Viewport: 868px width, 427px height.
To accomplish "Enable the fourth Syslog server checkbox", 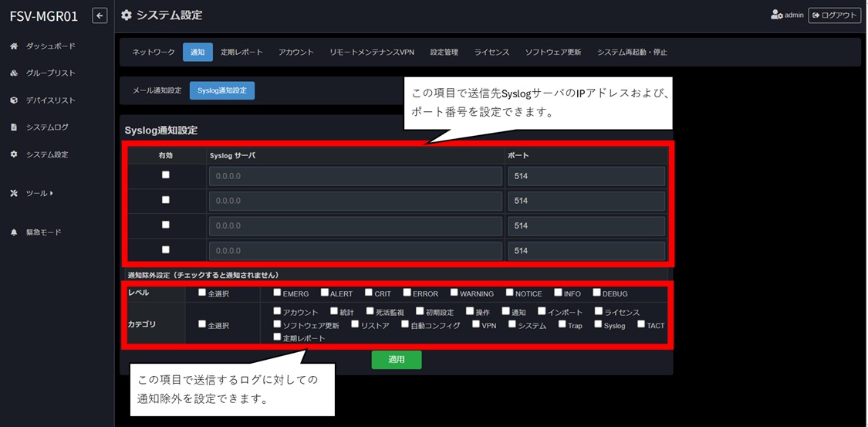I will [166, 249].
